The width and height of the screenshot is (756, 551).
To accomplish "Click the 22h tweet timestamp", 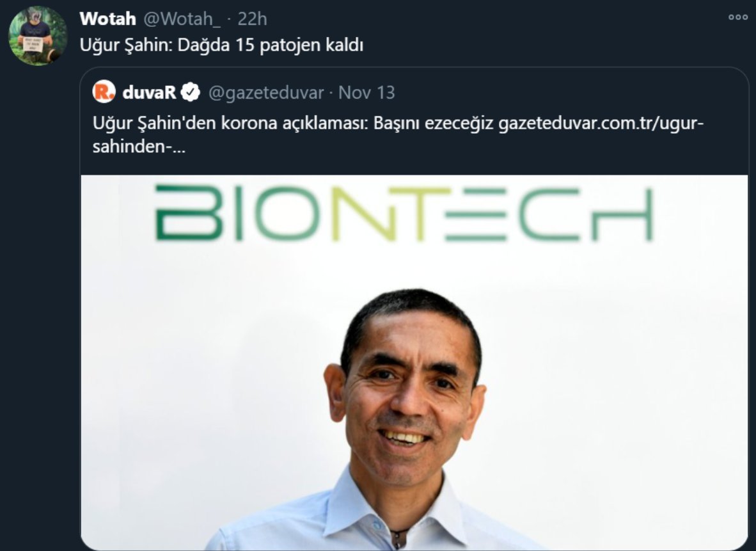I will [252, 19].
